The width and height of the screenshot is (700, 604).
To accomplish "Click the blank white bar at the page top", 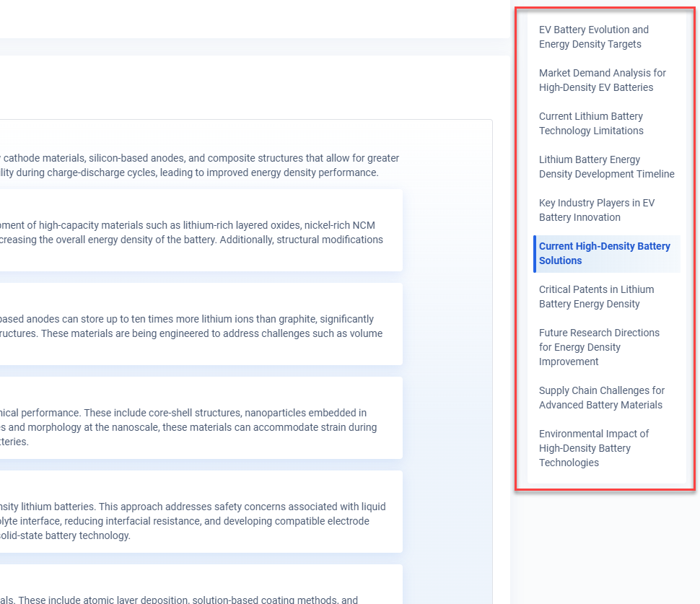I will tap(253, 18).
